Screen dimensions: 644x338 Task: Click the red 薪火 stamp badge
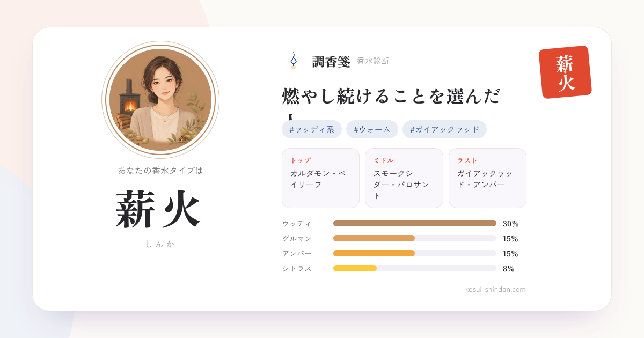[x=565, y=72]
